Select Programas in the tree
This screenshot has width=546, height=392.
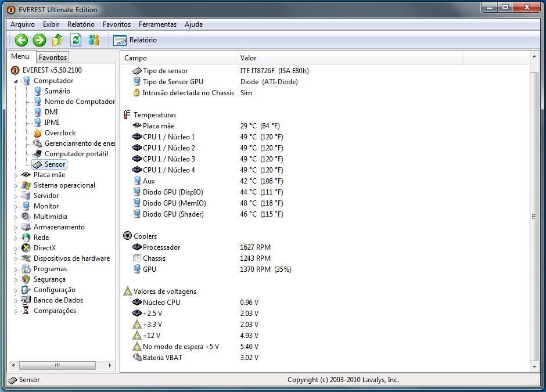[x=50, y=269]
